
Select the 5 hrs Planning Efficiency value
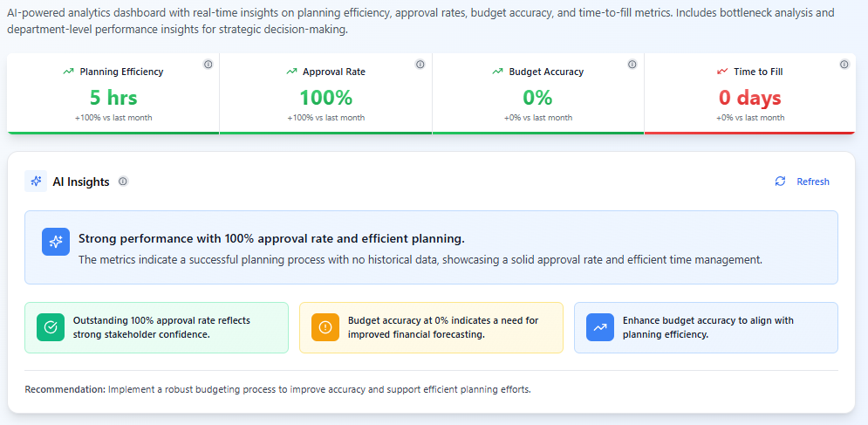point(113,98)
